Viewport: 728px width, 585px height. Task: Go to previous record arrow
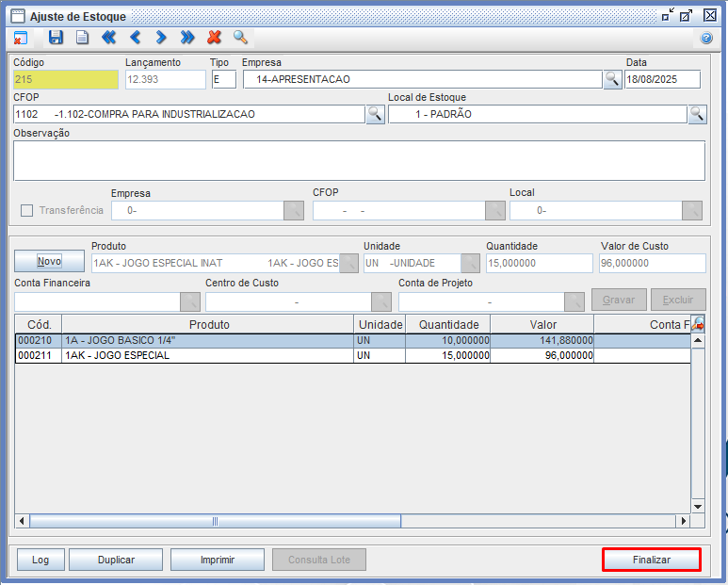tap(135, 38)
